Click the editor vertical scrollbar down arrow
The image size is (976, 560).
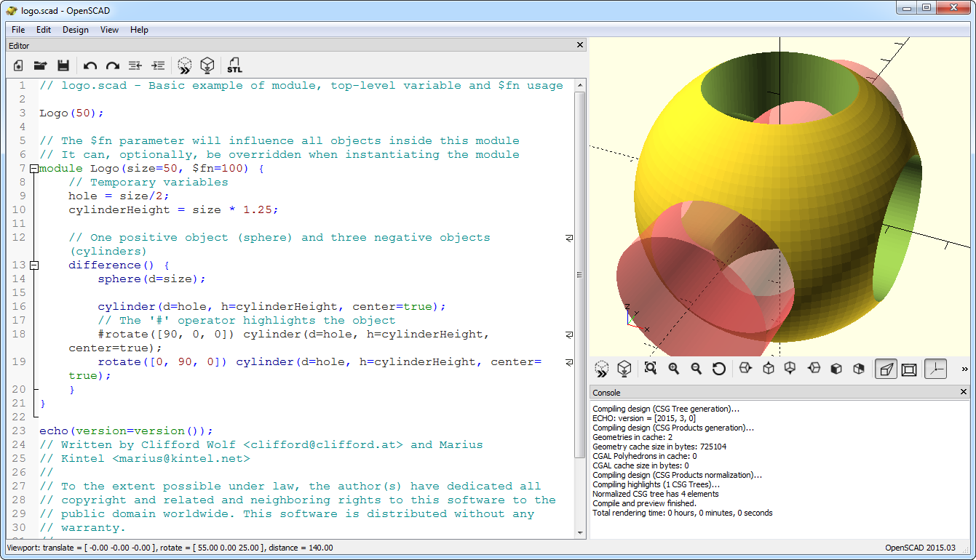tap(580, 534)
